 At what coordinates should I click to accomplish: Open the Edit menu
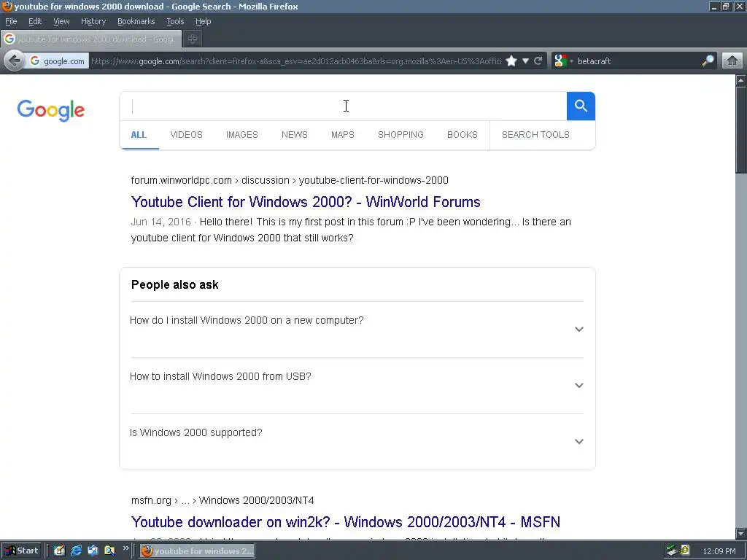pos(35,21)
